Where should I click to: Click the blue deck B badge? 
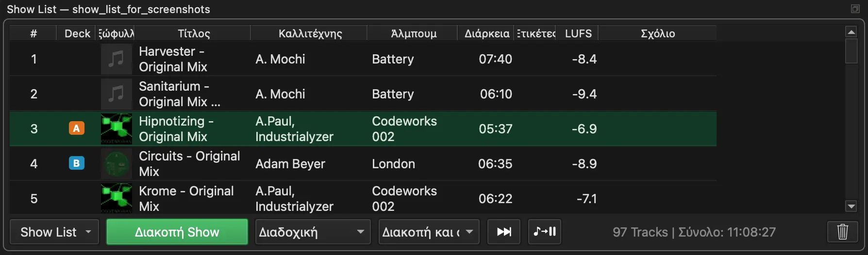[x=76, y=163]
